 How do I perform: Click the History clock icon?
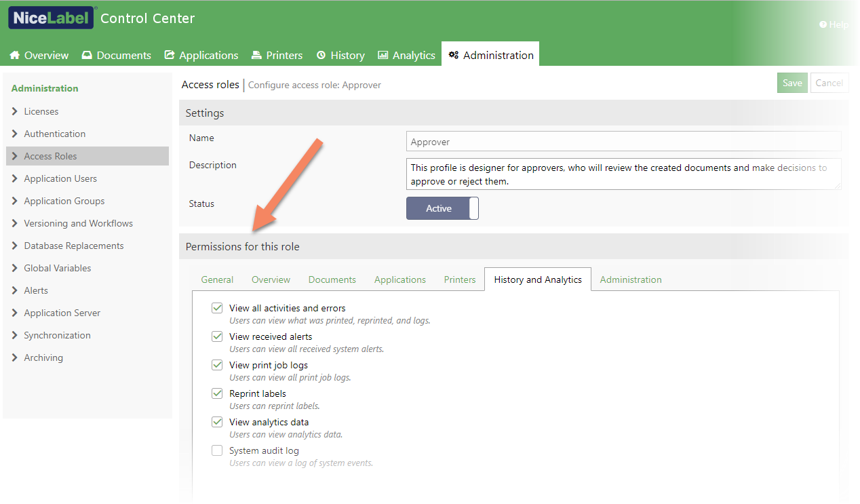point(321,55)
